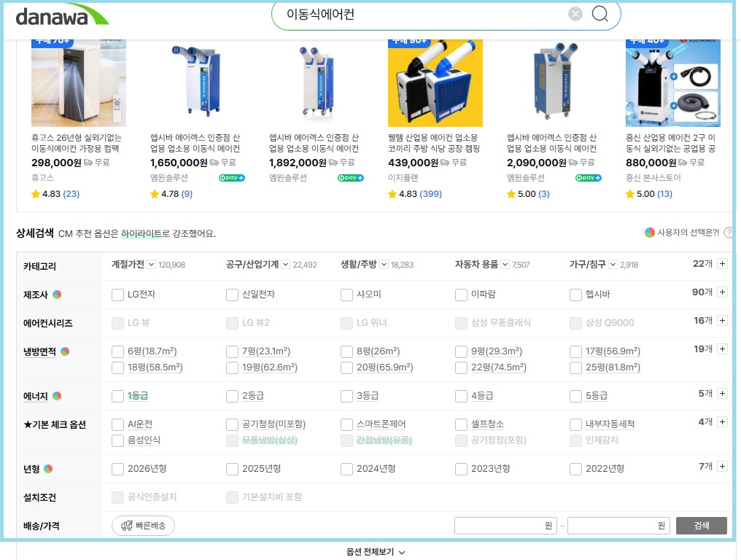Click Npay badge on 1,650,000원 product
The width and height of the screenshot is (741, 560).
click(232, 178)
